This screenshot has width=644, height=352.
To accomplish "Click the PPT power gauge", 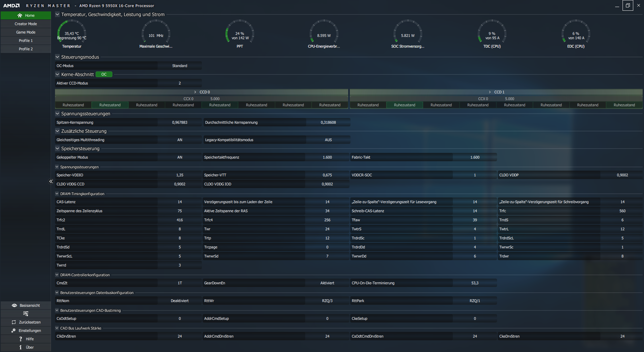I will click(240, 34).
